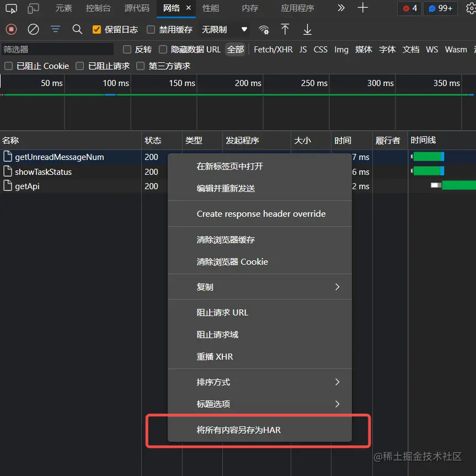Viewport: 476px width, 476px height.
Task: Open network conditions wifi-gear icon
Action: pyautogui.click(x=264, y=30)
